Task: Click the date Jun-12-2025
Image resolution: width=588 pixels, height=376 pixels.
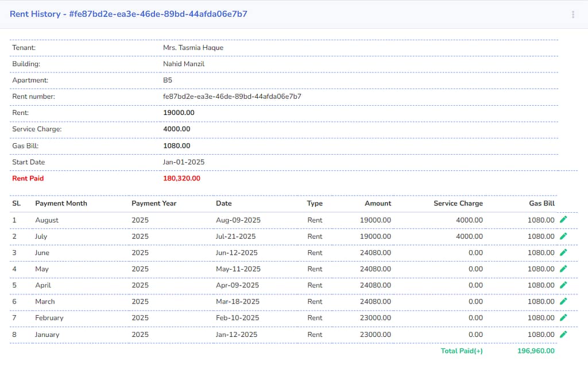Action: (x=237, y=253)
